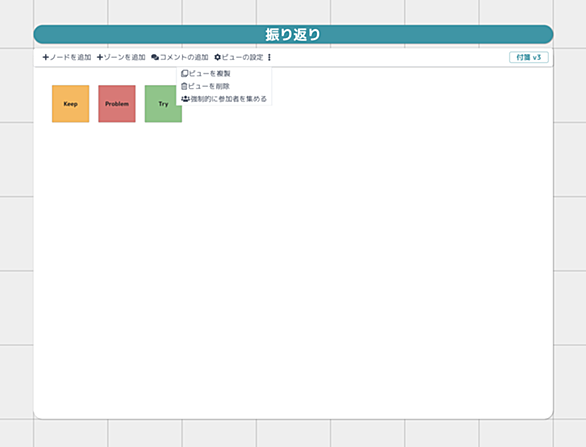586x447 pixels.
Task: Click the duplicate icon beside ビューを複製
Action: click(184, 74)
